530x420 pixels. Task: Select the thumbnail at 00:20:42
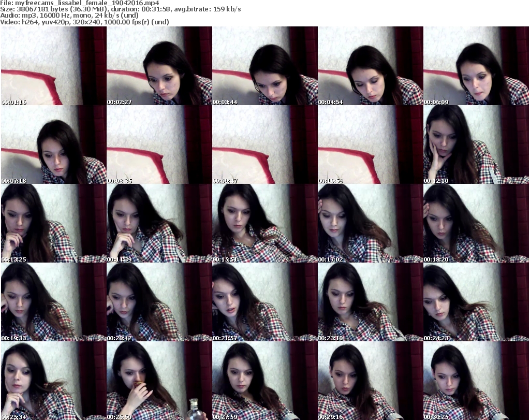coord(159,302)
